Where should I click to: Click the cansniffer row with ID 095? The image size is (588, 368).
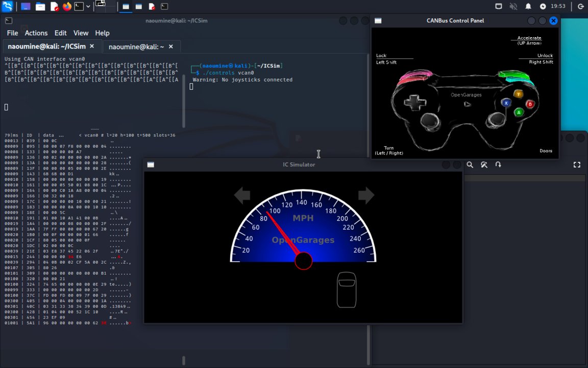[67, 147]
